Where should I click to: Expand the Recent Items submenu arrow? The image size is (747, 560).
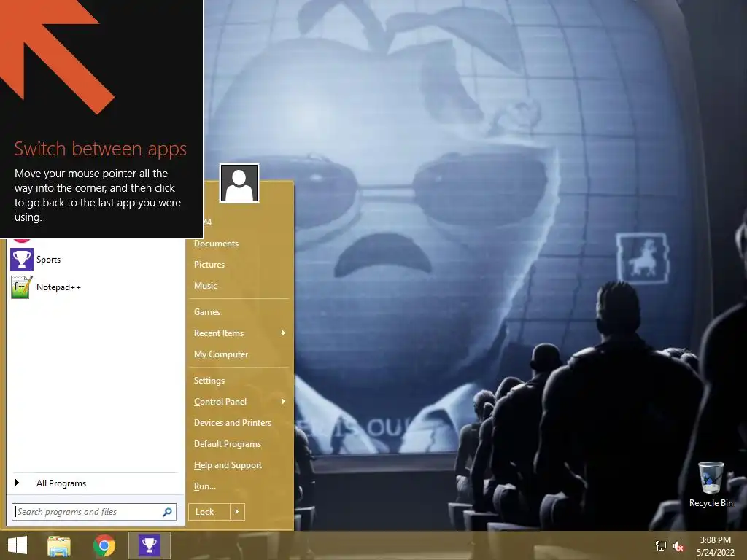click(x=284, y=332)
